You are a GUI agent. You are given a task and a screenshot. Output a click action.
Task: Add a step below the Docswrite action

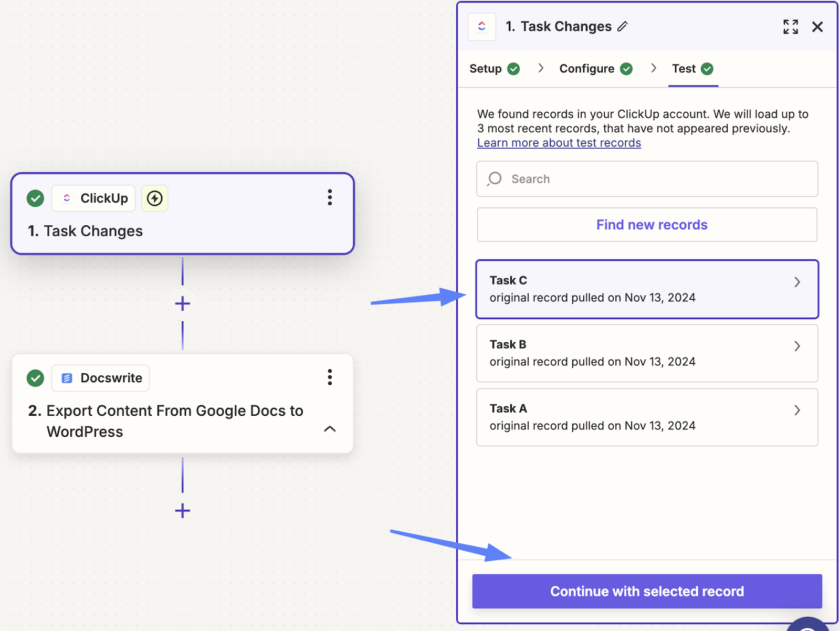pyautogui.click(x=182, y=511)
